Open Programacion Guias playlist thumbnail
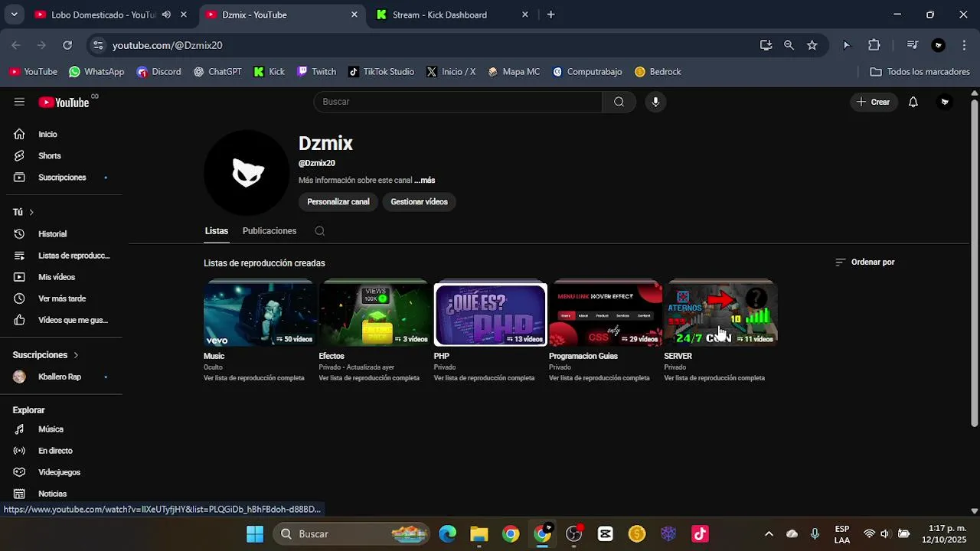This screenshot has width=980, height=551. click(606, 315)
